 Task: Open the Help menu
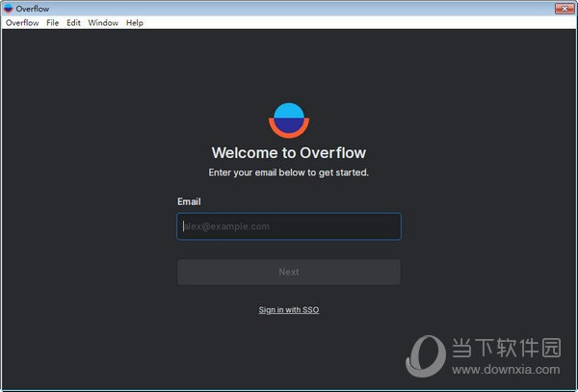tap(135, 23)
